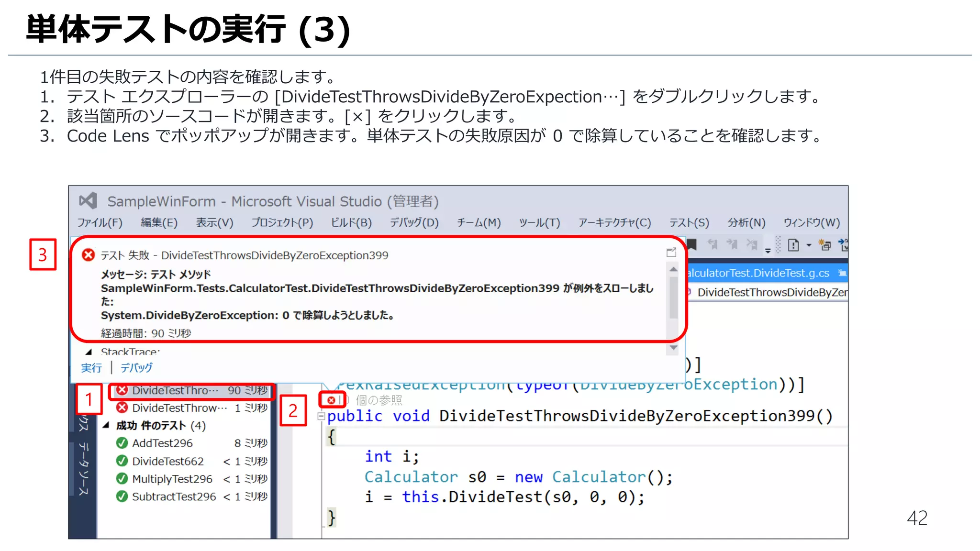Screen dimensions: 980x551
Task: Click red error icon of 90 ミリ秒 test
Action: pyautogui.click(x=122, y=390)
